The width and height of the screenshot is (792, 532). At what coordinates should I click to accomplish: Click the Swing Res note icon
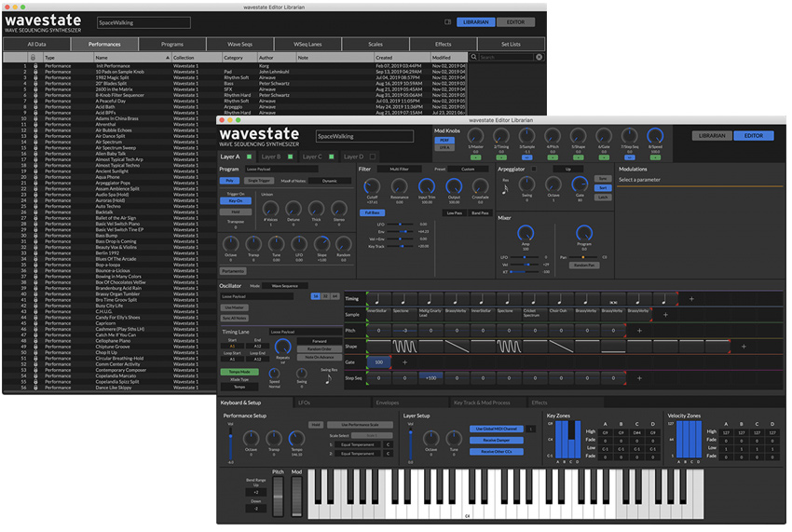pos(328,379)
